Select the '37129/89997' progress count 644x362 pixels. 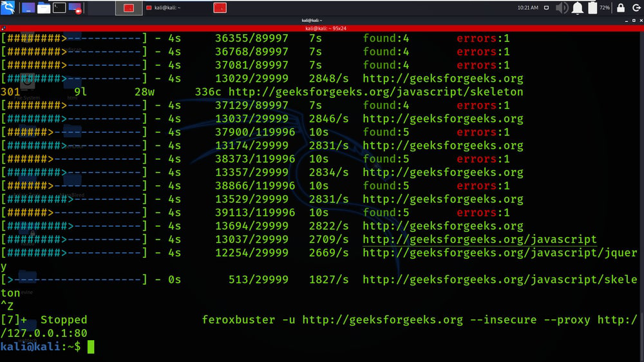click(252, 105)
